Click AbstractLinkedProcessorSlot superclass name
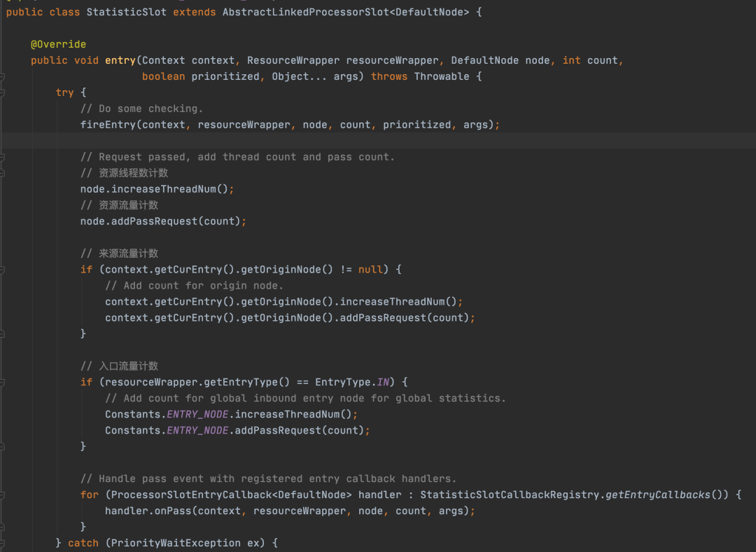 point(306,12)
